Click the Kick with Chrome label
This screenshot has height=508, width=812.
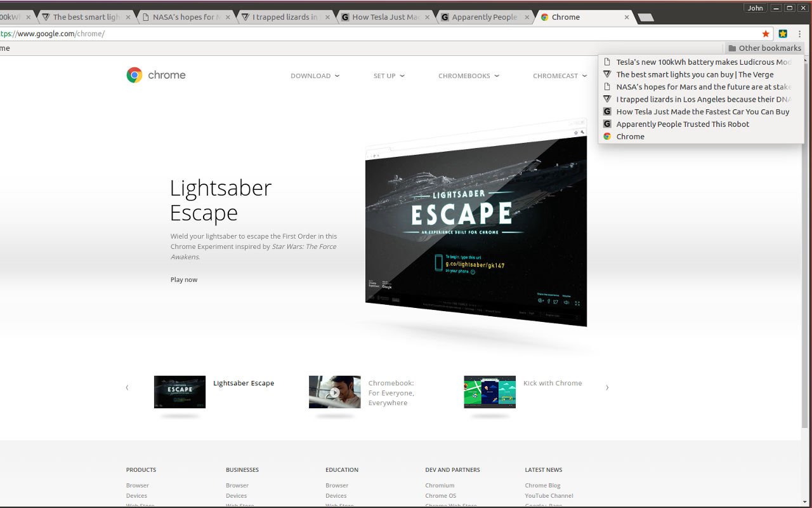click(x=553, y=383)
